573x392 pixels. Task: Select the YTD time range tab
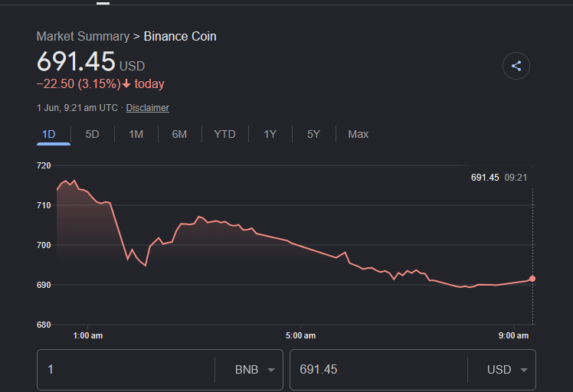[224, 134]
